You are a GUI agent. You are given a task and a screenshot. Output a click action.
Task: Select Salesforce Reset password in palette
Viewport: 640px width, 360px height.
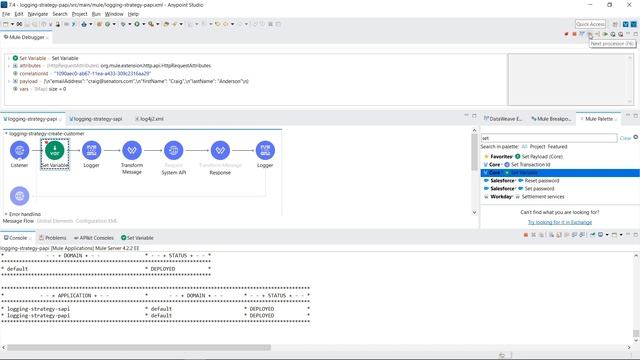[x=522, y=180]
